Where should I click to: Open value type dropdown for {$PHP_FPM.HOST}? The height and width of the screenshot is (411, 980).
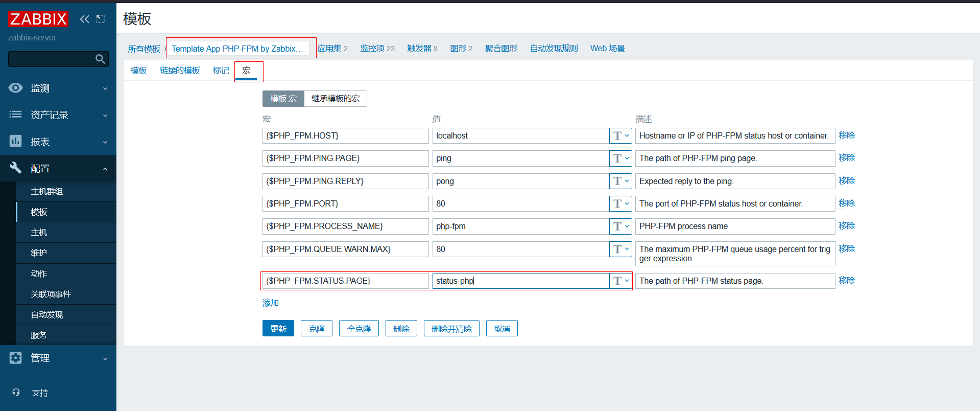click(620, 135)
